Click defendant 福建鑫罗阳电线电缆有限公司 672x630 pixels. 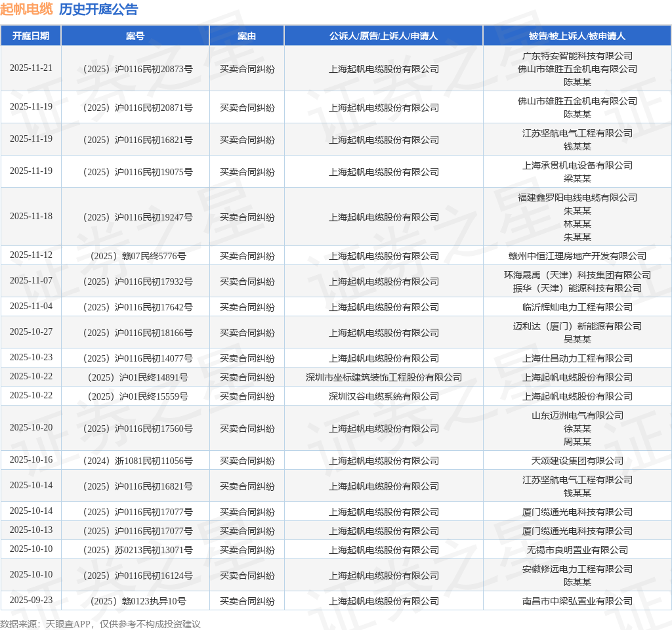(x=577, y=198)
